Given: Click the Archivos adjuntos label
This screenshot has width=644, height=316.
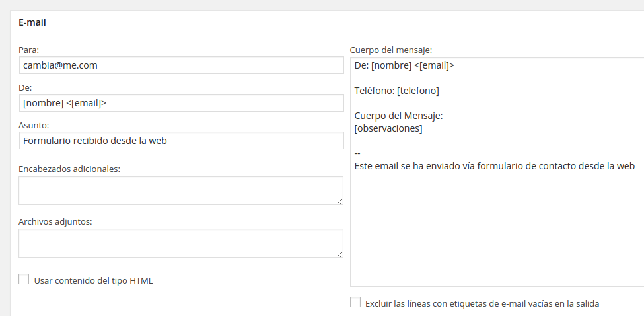Looking at the screenshot, I should point(55,222).
